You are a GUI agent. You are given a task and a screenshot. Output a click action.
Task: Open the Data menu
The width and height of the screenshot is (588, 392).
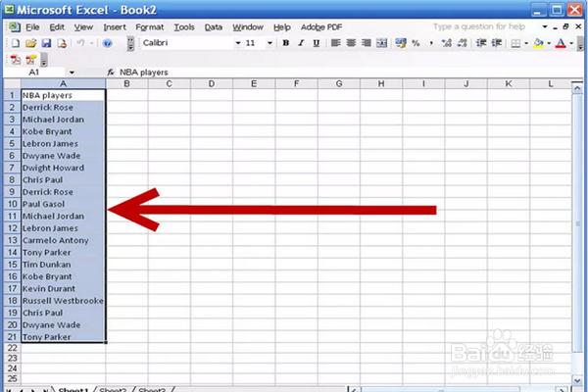click(x=213, y=27)
